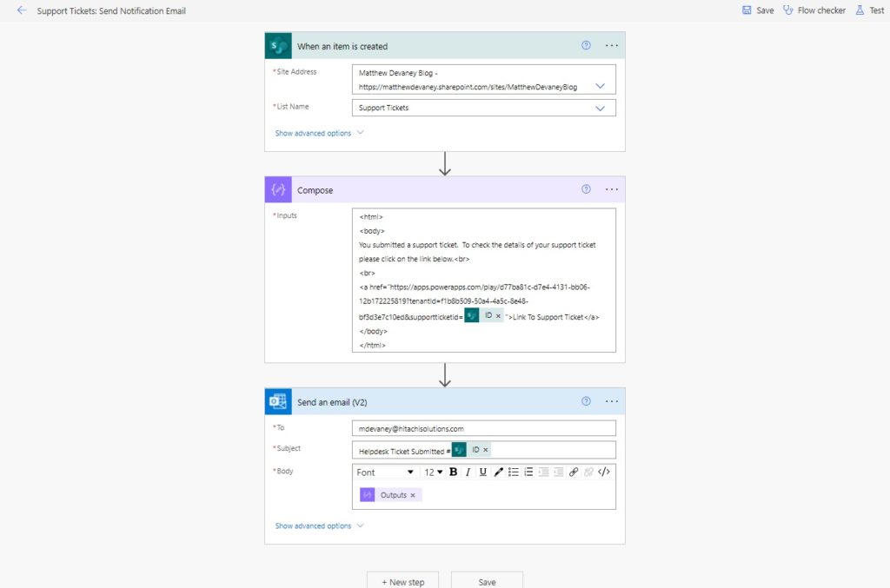This screenshot has width=890, height=588.
Task: Click the Compose action header title
Action: point(315,190)
